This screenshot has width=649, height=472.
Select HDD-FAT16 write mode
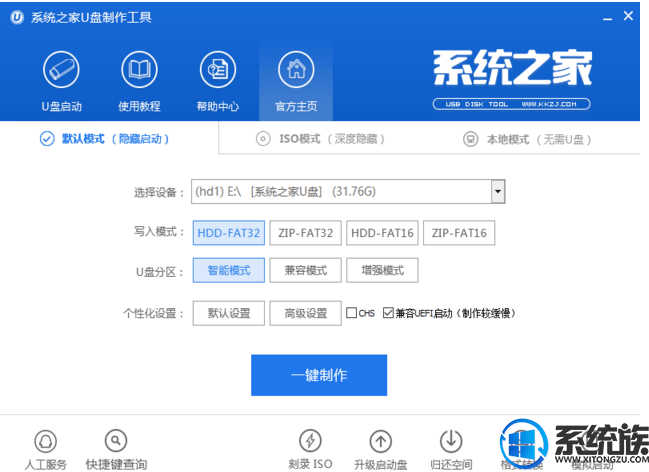[382, 233]
